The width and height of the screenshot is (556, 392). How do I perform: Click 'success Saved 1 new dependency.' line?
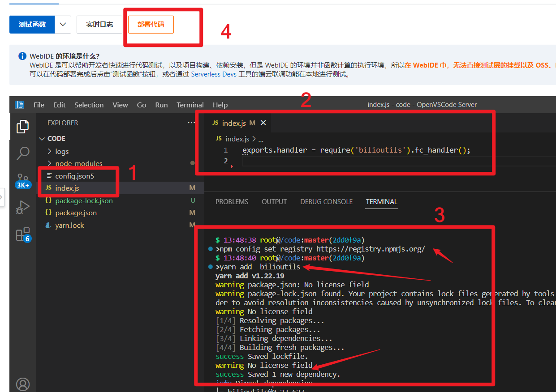278,374
